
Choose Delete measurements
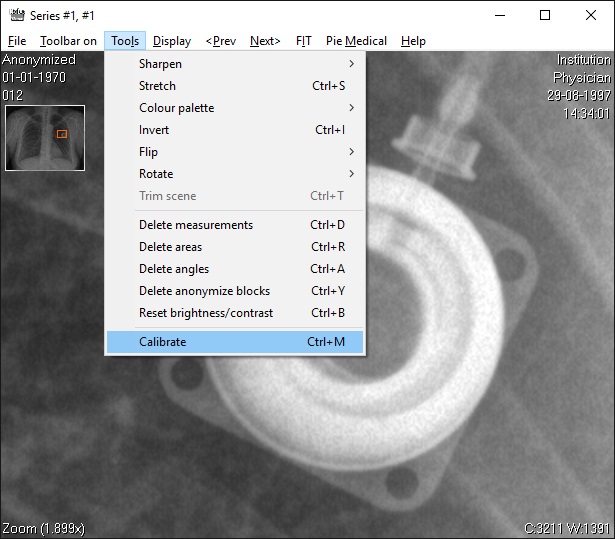(235, 225)
